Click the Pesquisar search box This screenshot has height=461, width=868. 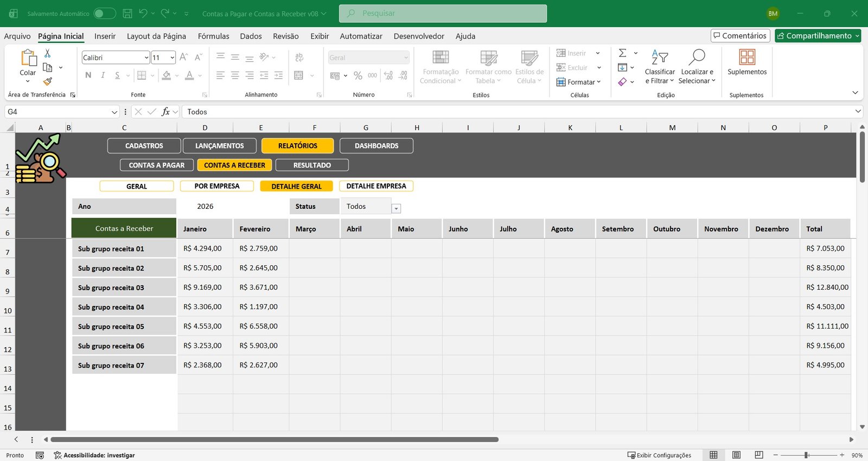pos(443,14)
